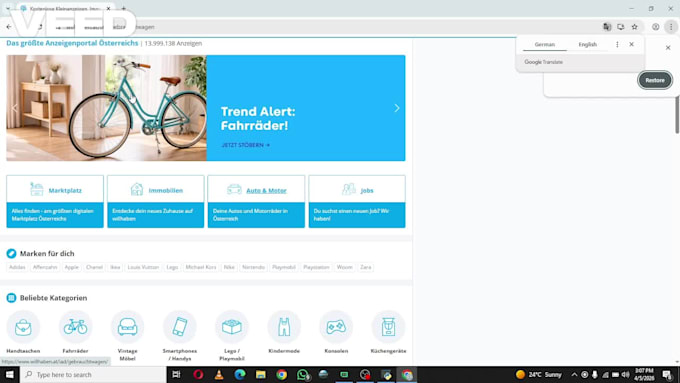Open the Smartphones / Handys category icon

[x=180, y=327]
